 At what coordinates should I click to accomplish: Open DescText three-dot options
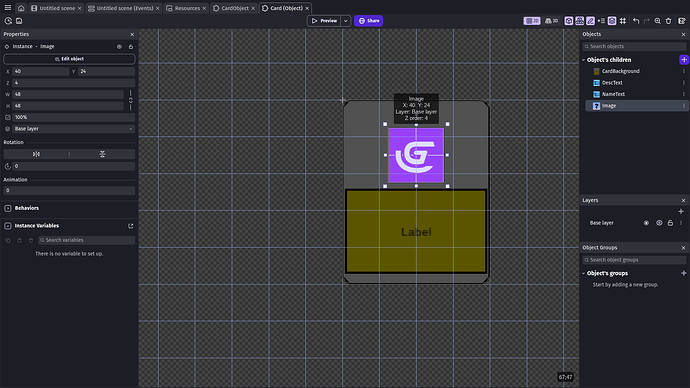(683, 83)
